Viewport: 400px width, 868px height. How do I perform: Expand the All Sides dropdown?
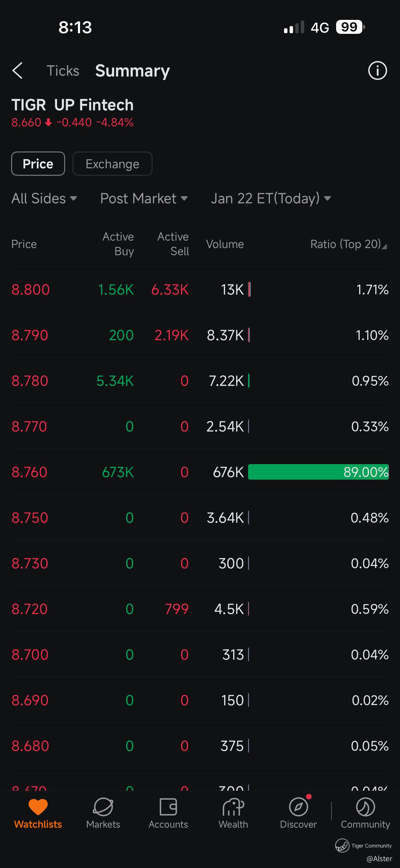(44, 198)
